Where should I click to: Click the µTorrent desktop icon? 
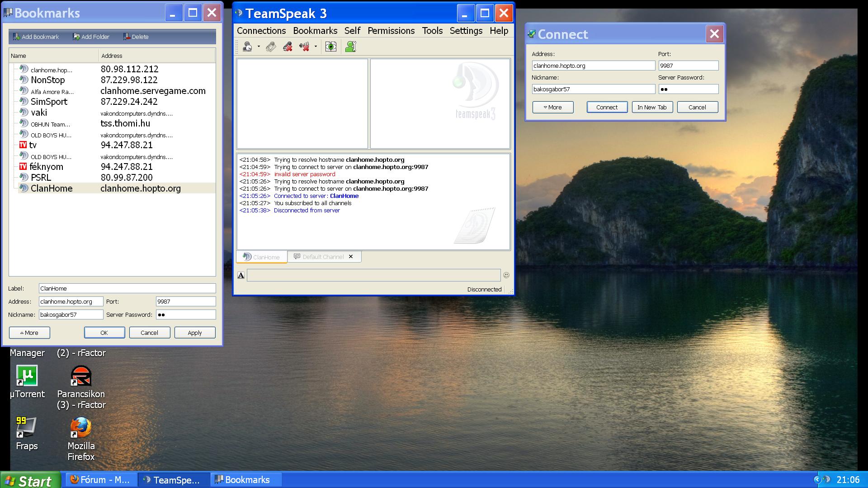27,382
